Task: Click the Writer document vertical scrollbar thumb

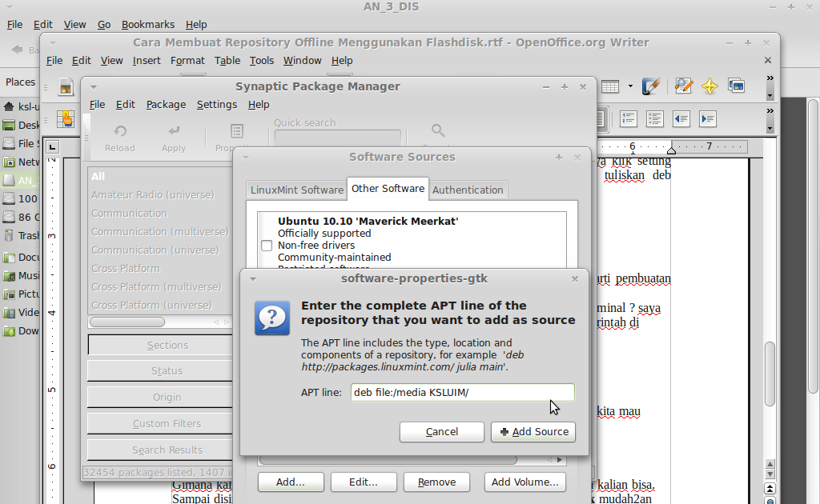Action: coord(770,374)
